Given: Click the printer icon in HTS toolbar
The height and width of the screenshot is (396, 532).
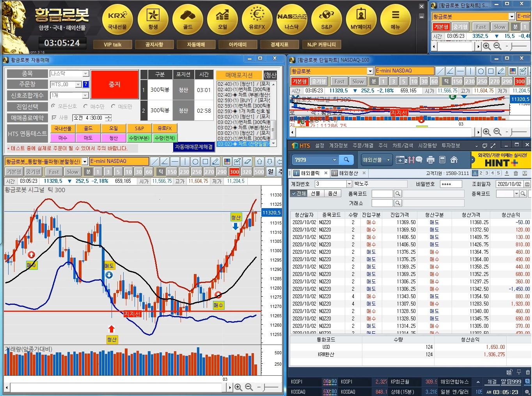Looking at the screenshot, I should [431, 160].
